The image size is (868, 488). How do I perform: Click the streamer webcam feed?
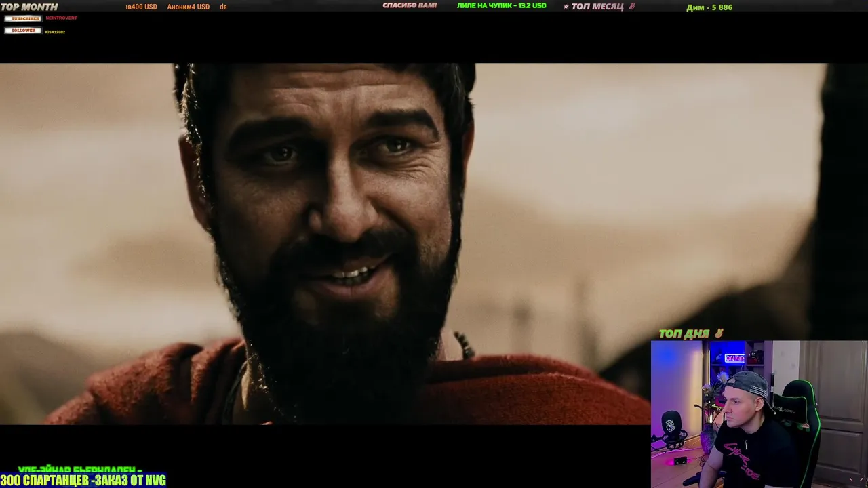pyautogui.click(x=759, y=414)
